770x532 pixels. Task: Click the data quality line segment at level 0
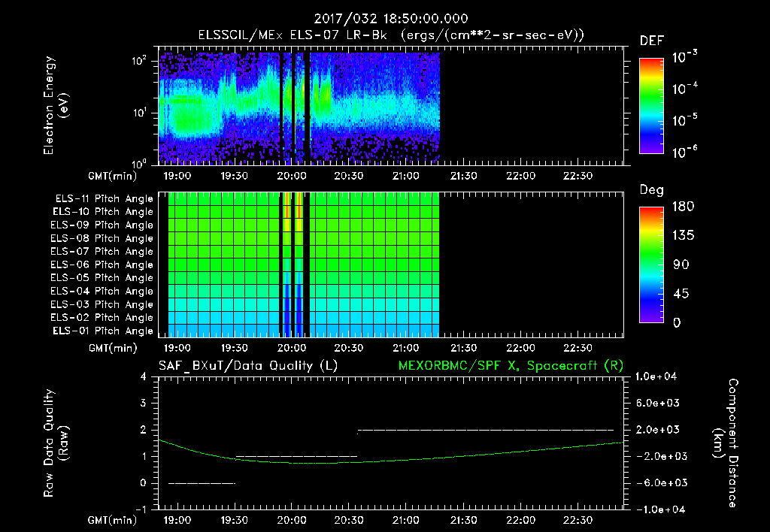point(202,483)
